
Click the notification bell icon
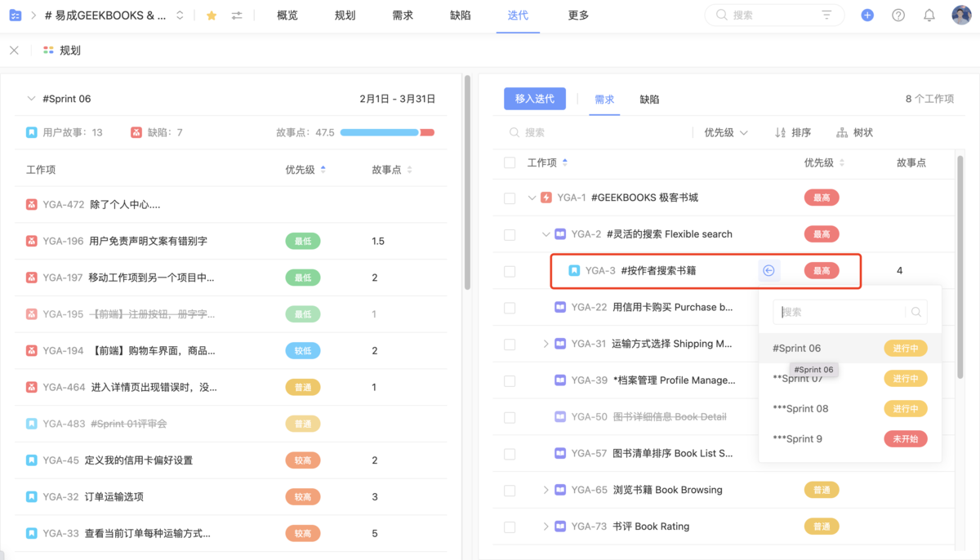click(x=929, y=15)
